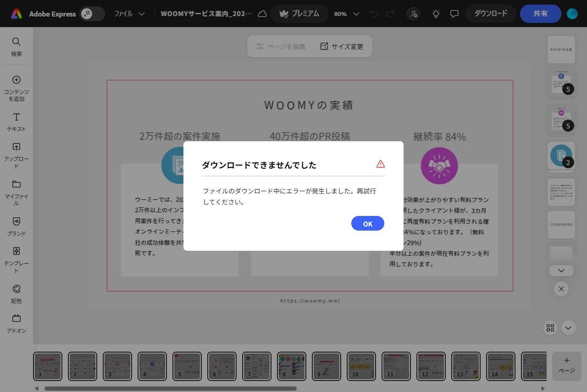The image size is (587, 392).
Task: Open the user profile avatar
Action: pyautogui.click(x=572, y=14)
